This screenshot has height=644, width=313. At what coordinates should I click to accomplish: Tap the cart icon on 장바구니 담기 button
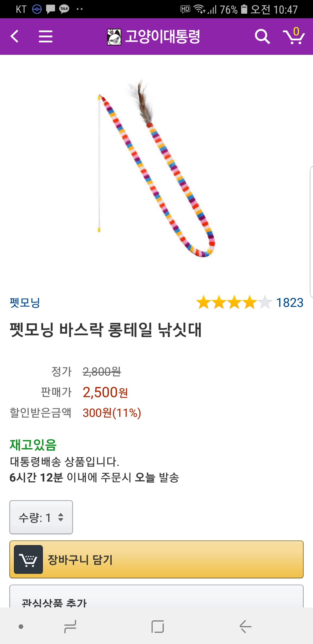tap(28, 559)
